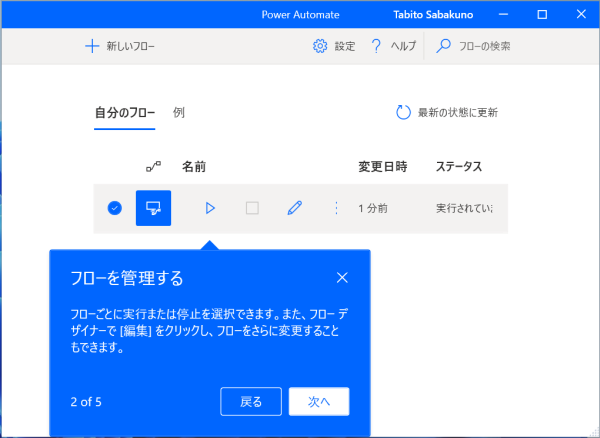Click the magnifier icon for フローの検索

tap(443, 46)
